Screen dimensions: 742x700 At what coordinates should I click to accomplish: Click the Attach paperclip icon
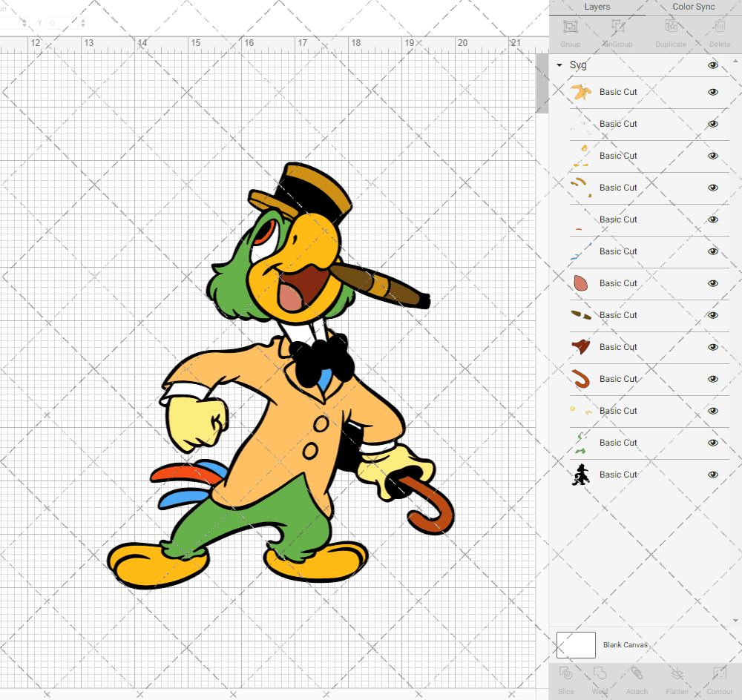[x=637, y=673]
